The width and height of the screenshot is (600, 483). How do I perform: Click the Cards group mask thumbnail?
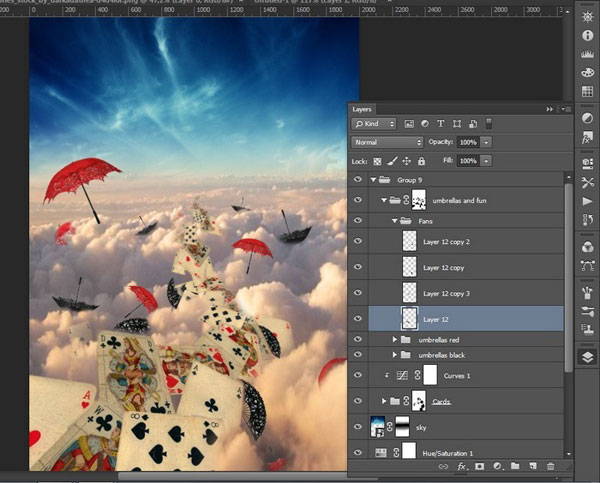click(419, 401)
